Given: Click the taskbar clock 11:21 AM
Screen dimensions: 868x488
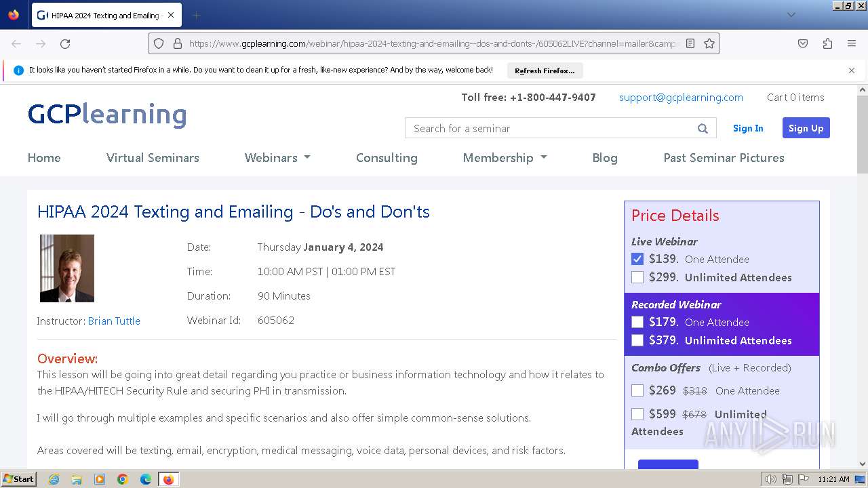Looking at the screenshot, I should point(833,479).
